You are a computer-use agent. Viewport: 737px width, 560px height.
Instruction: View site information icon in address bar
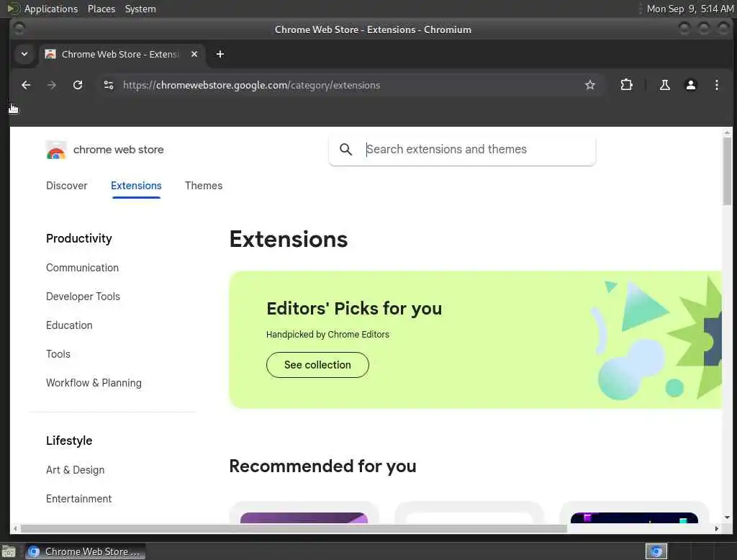pos(109,85)
